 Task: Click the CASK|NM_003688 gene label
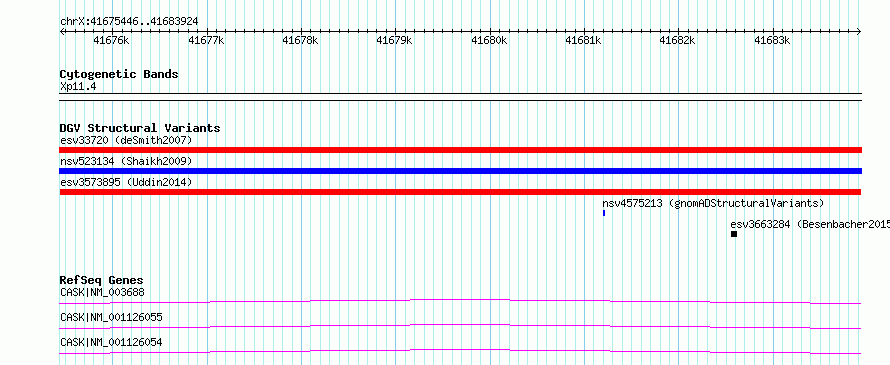102,292
